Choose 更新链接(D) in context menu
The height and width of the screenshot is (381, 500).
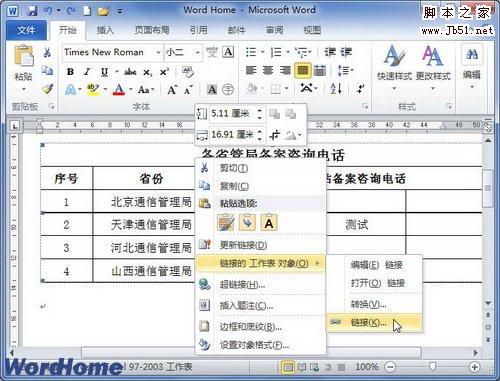(260, 245)
